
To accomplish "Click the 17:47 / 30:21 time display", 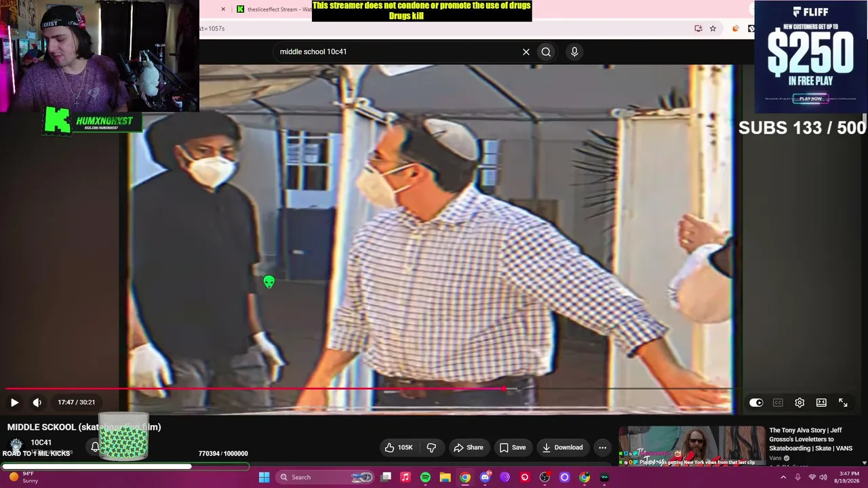I will pyautogui.click(x=77, y=403).
